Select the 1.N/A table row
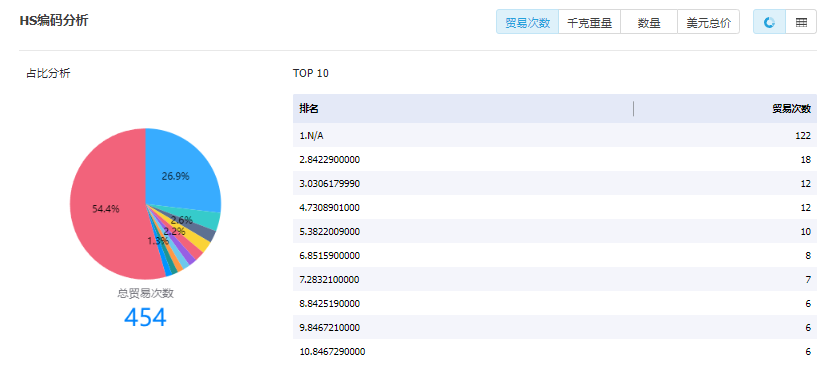Viewport: 832px width, 388px height. pos(555,135)
